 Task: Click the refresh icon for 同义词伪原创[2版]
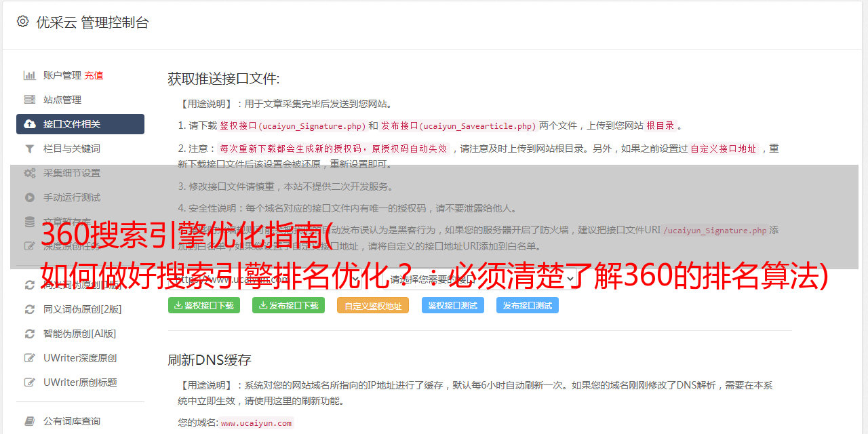pyautogui.click(x=30, y=309)
